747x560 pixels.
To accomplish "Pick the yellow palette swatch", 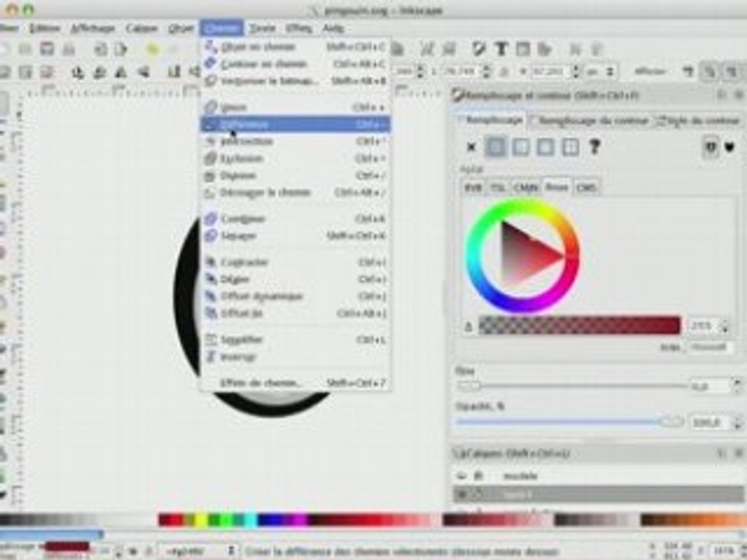I will 201,520.
